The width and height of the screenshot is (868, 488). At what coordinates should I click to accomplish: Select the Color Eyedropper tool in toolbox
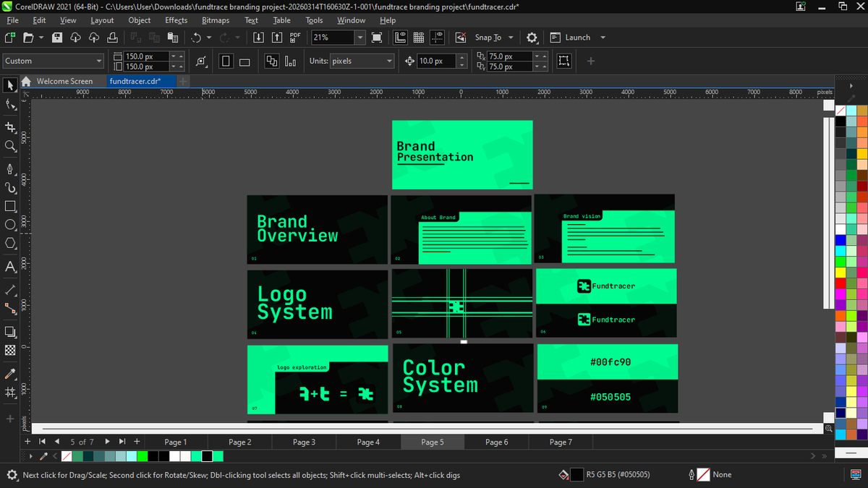point(10,374)
